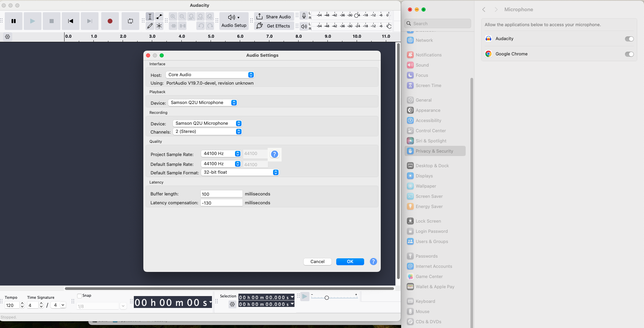Open Project Sample Rate dropdown
The image size is (644, 328).
(x=221, y=154)
